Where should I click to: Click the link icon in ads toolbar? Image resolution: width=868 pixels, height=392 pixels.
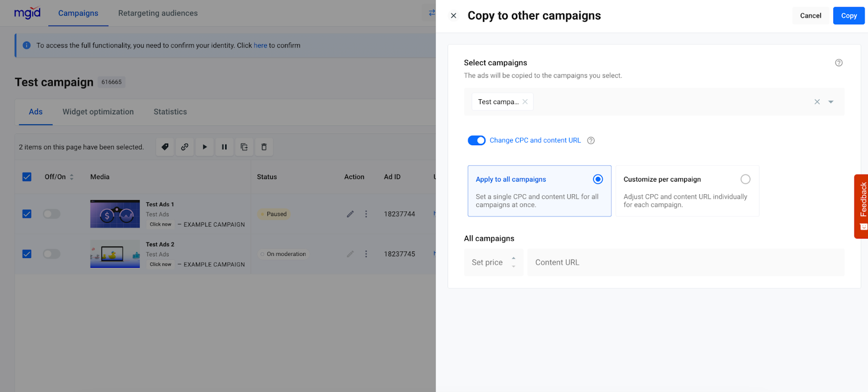coord(185,147)
